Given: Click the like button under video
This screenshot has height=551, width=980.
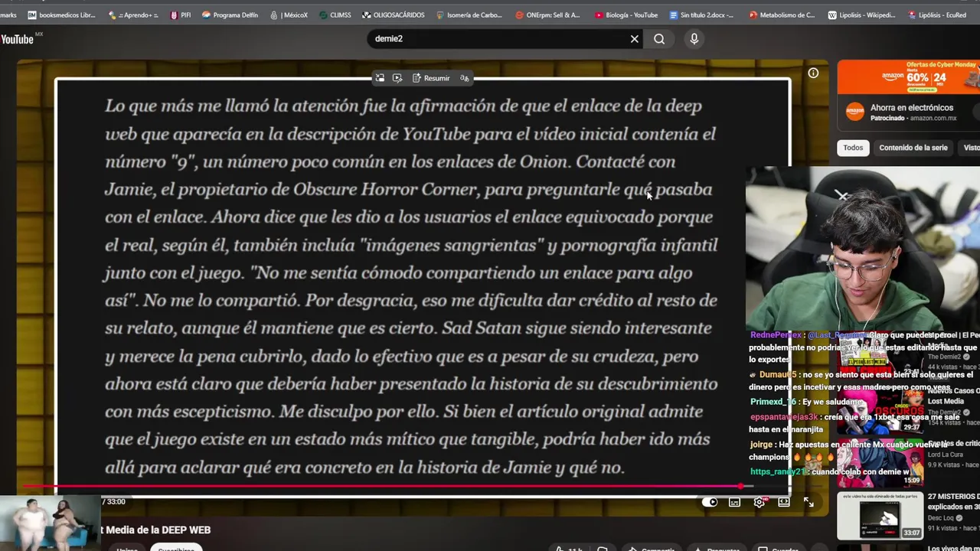Looking at the screenshot, I should (570, 548).
